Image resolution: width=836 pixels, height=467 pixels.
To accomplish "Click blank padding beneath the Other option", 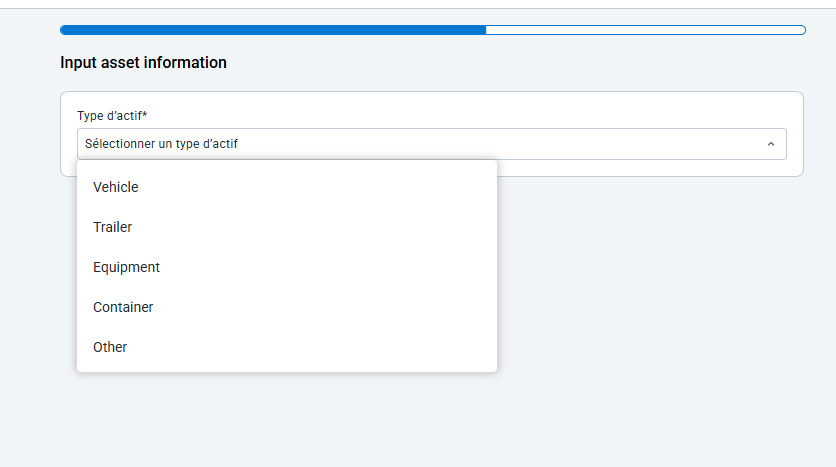I will pyautogui.click(x=286, y=366).
